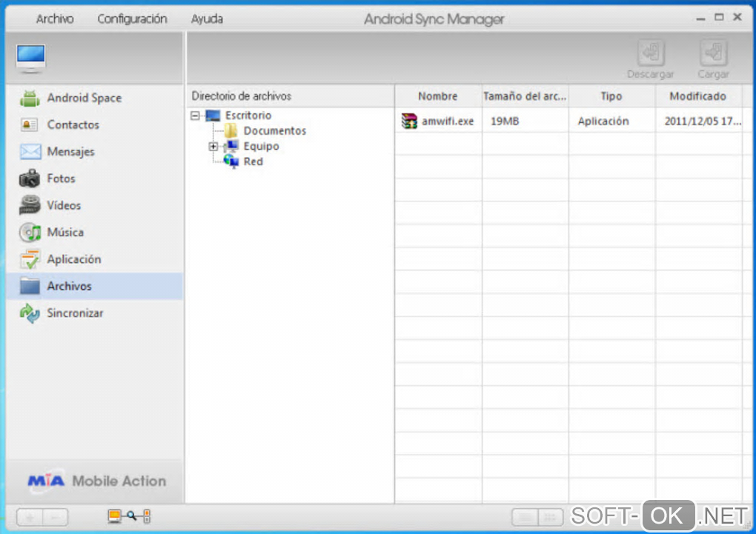Click the Mobile Action logo

pos(97,481)
